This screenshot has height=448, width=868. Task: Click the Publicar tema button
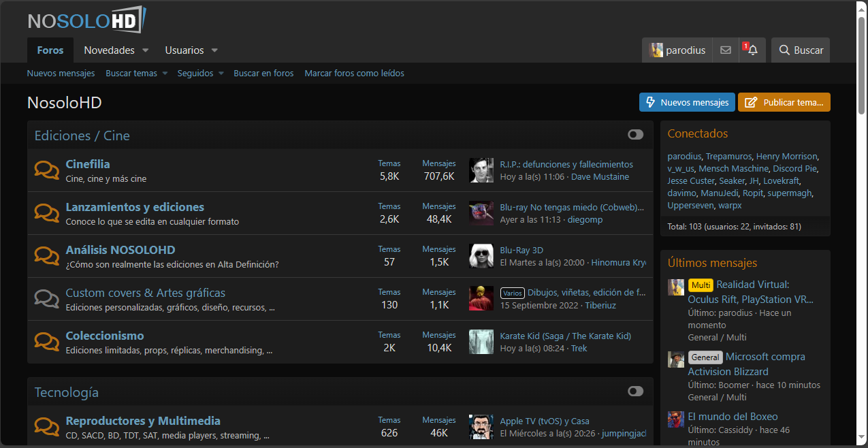point(784,102)
